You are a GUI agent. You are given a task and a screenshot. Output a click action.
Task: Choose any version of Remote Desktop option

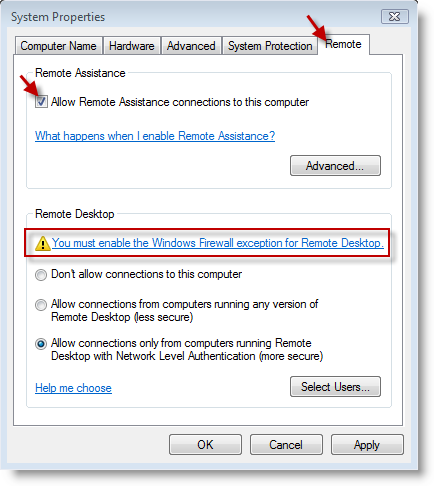(x=41, y=305)
